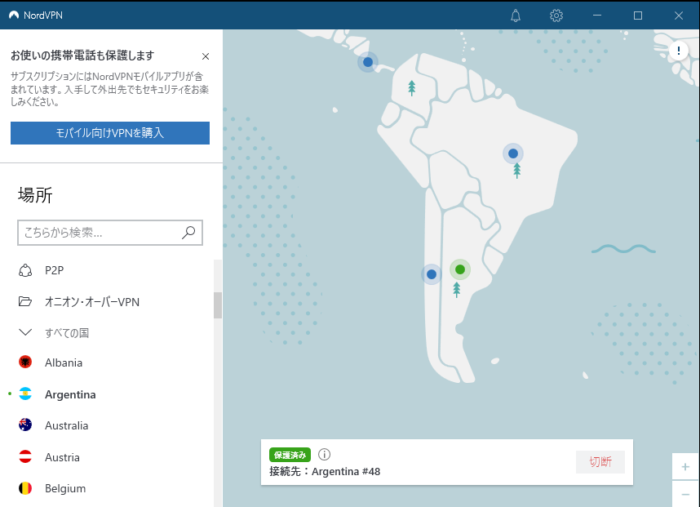Click the connection info icon
The height and width of the screenshot is (507, 700).
[x=324, y=454]
